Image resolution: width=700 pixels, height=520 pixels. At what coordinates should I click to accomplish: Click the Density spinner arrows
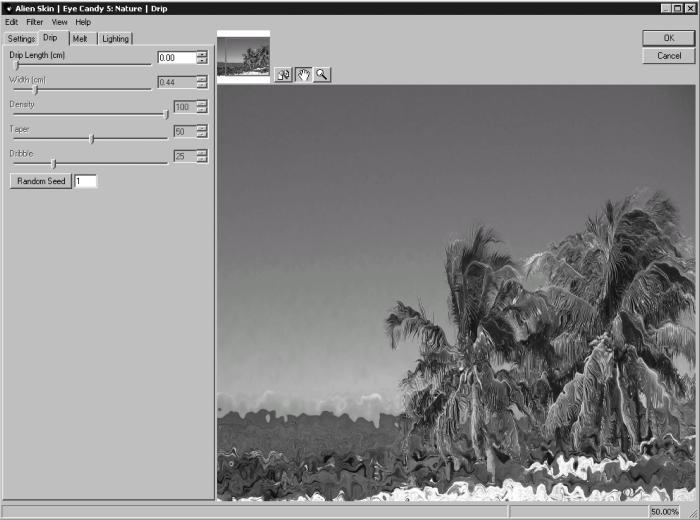(202, 107)
